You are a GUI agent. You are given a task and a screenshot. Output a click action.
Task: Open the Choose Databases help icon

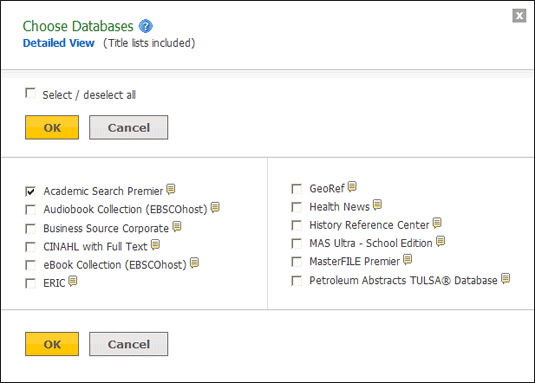[145, 26]
